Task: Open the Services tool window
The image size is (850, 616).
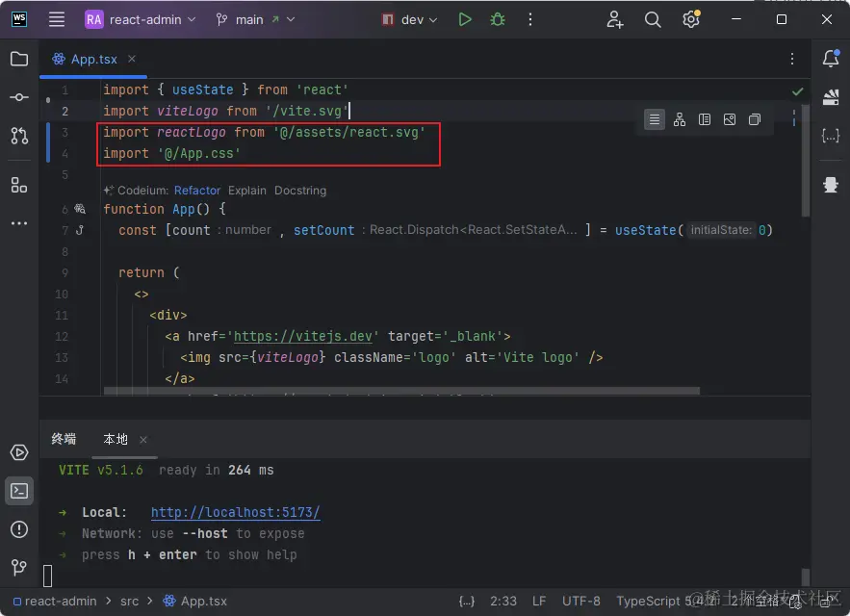Action: [19, 452]
